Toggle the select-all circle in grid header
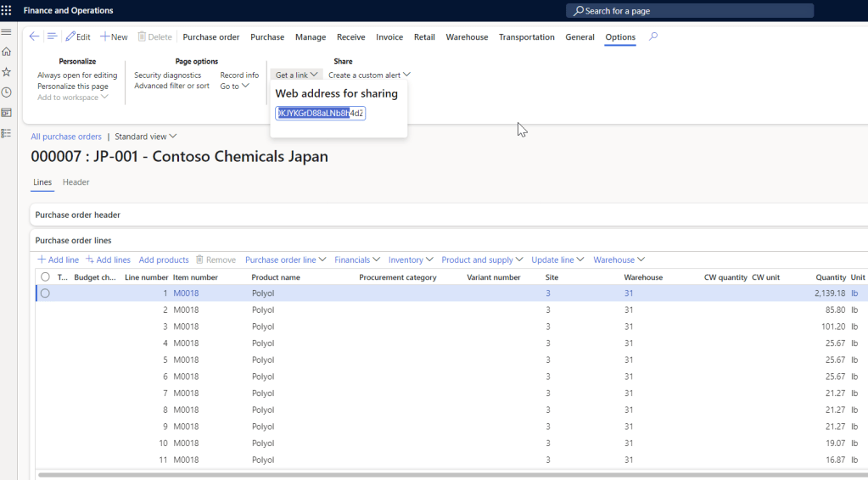Image resolution: width=868 pixels, height=480 pixels. pos(45,277)
